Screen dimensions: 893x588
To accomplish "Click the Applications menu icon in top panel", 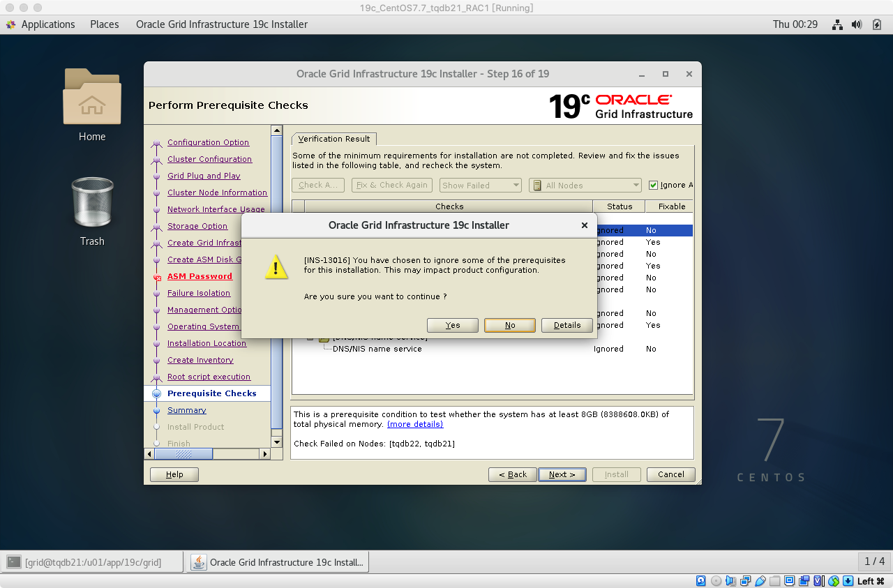I will pos(11,24).
